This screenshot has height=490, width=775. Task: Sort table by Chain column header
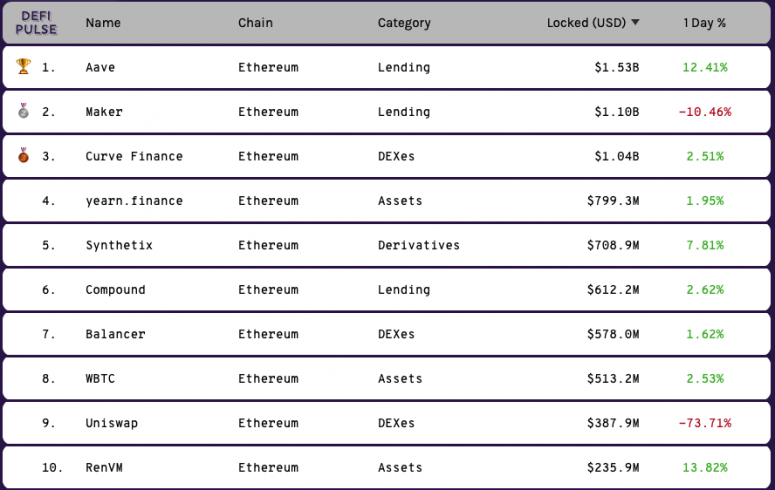tap(255, 23)
